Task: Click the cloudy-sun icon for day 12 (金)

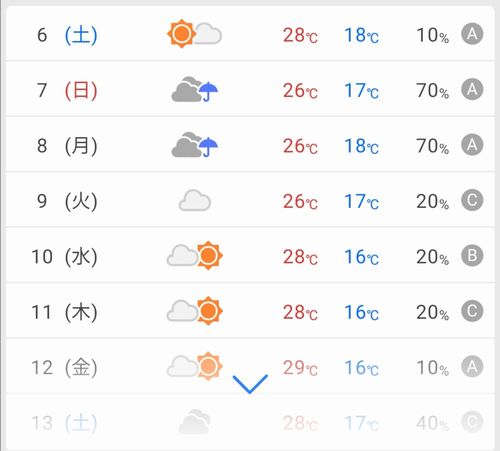Action: pyautogui.click(x=195, y=366)
